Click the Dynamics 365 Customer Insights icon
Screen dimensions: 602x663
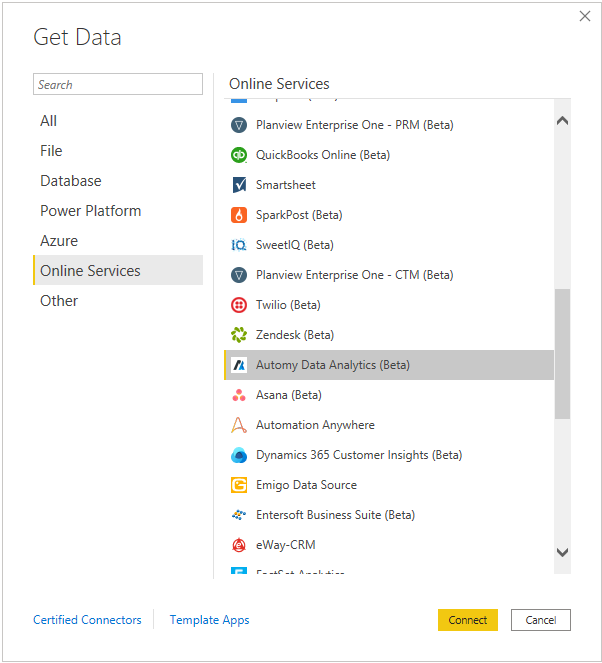point(239,455)
